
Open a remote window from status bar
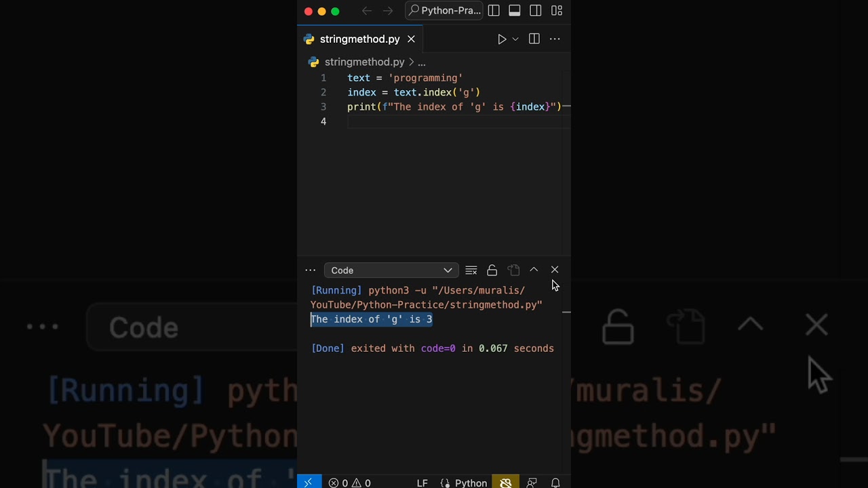pyautogui.click(x=308, y=482)
